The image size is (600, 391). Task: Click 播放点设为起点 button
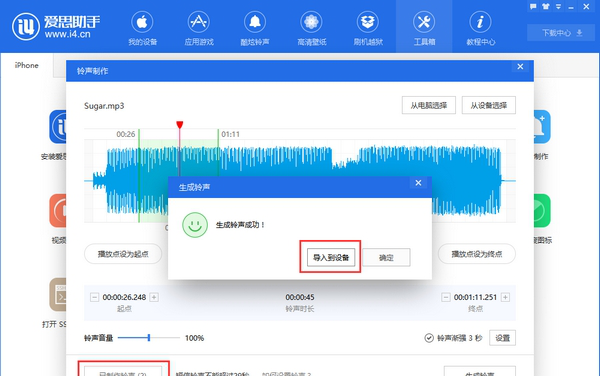123,254
